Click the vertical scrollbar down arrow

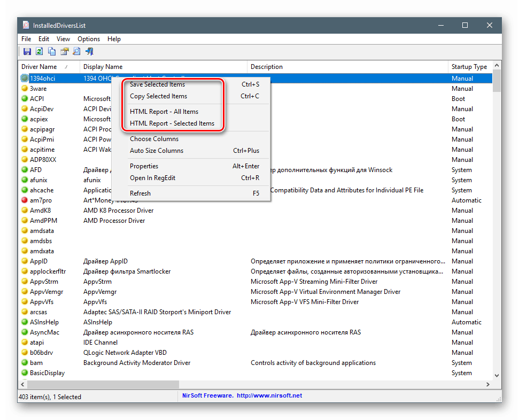click(x=497, y=375)
